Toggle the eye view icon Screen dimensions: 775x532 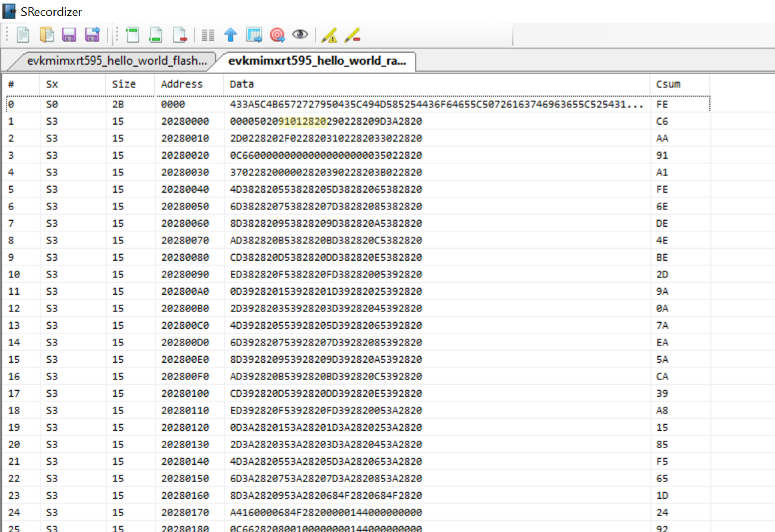tap(300, 35)
